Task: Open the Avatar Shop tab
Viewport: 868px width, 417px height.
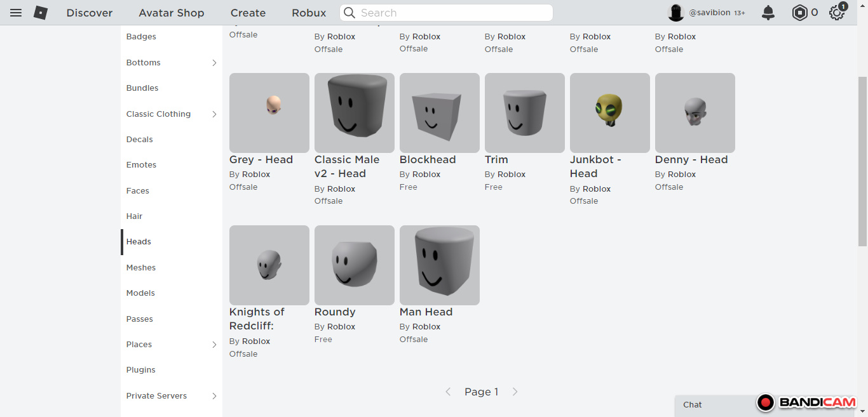Action: coord(172,13)
